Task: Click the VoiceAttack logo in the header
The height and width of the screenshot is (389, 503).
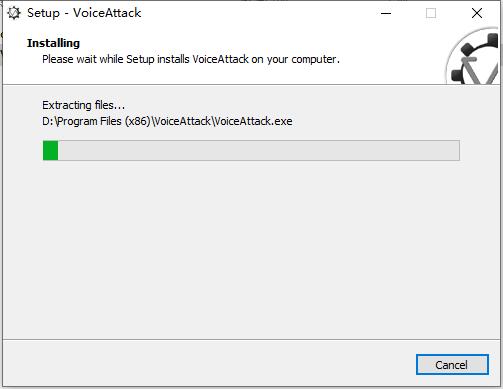Action: tap(473, 56)
